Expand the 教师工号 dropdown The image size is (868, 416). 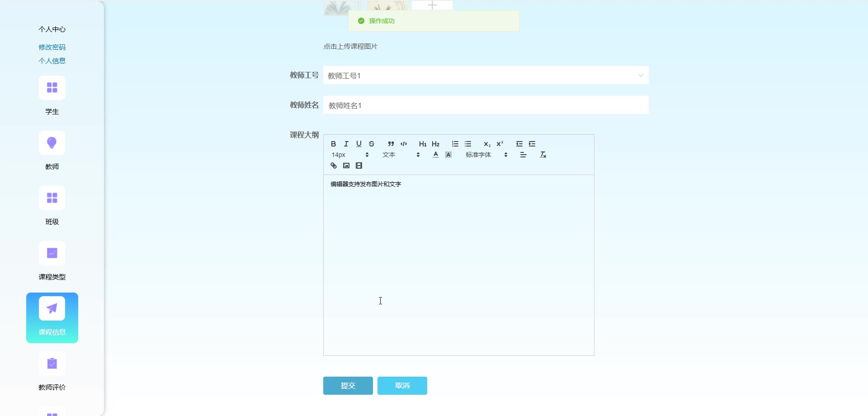coord(486,76)
